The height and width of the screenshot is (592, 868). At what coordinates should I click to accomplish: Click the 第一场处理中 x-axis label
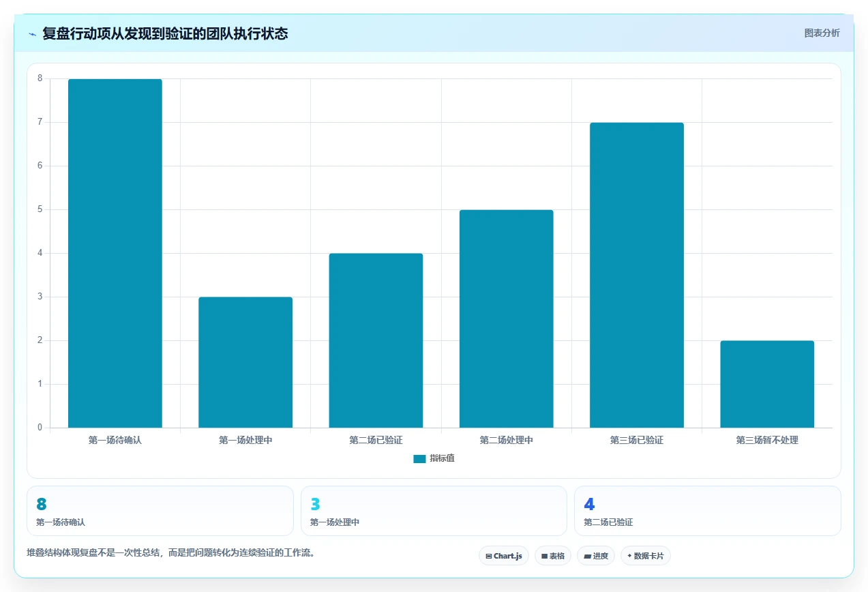pos(245,441)
